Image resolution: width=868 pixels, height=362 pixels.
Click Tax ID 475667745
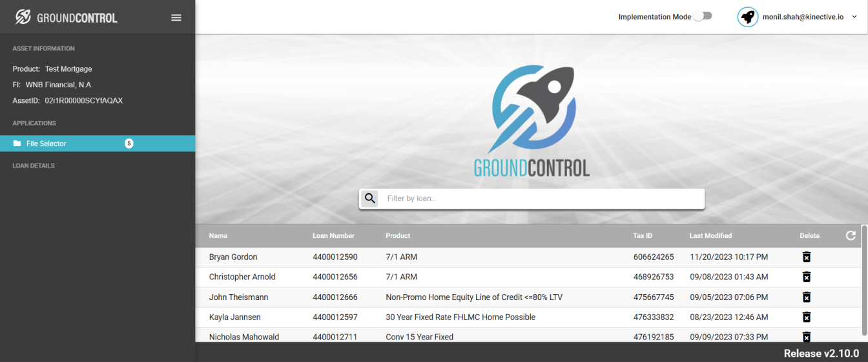coord(654,297)
